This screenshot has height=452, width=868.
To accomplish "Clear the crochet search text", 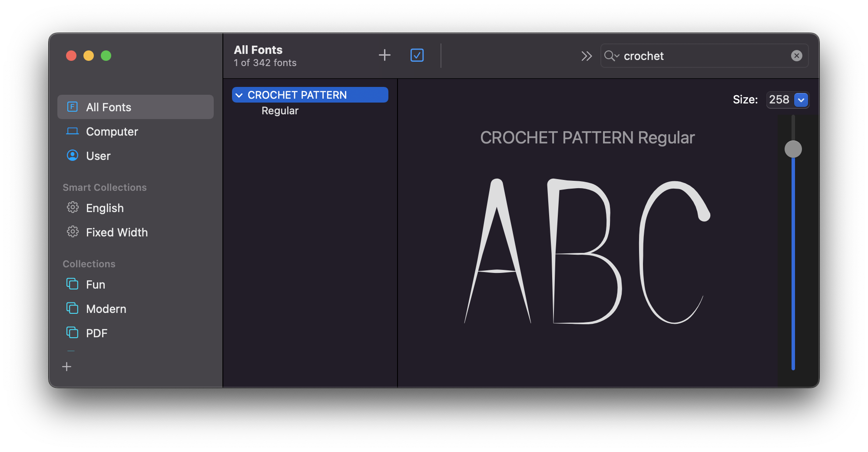I will tap(796, 56).
